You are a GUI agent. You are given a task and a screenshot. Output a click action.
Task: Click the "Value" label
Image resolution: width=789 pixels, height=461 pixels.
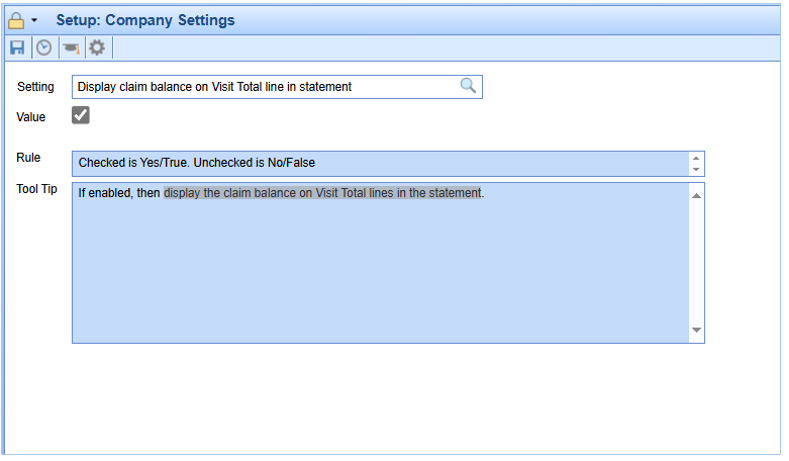click(31, 117)
